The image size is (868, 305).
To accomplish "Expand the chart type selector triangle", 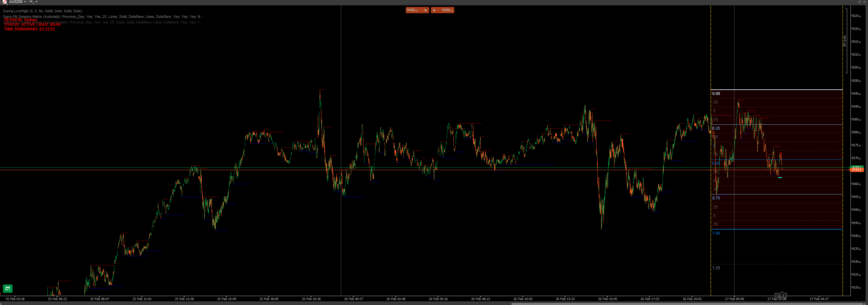I will point(7,4).
